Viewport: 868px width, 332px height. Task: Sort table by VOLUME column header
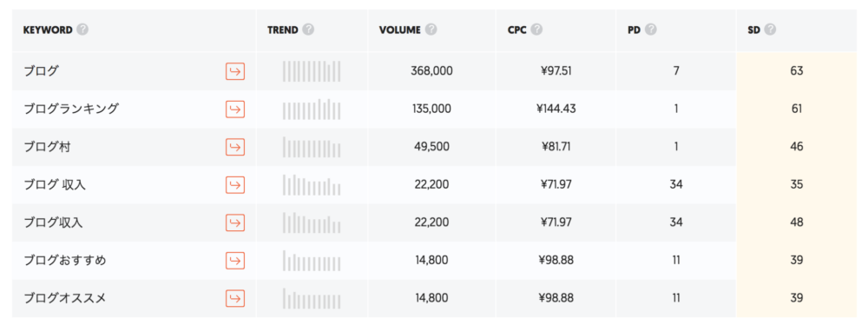(x=399, y=30)
